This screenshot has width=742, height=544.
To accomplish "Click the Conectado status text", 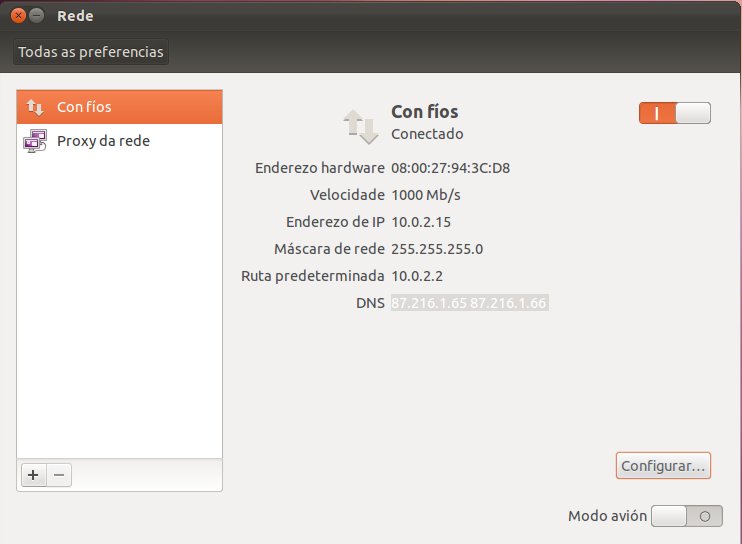I will coord(427,134).
